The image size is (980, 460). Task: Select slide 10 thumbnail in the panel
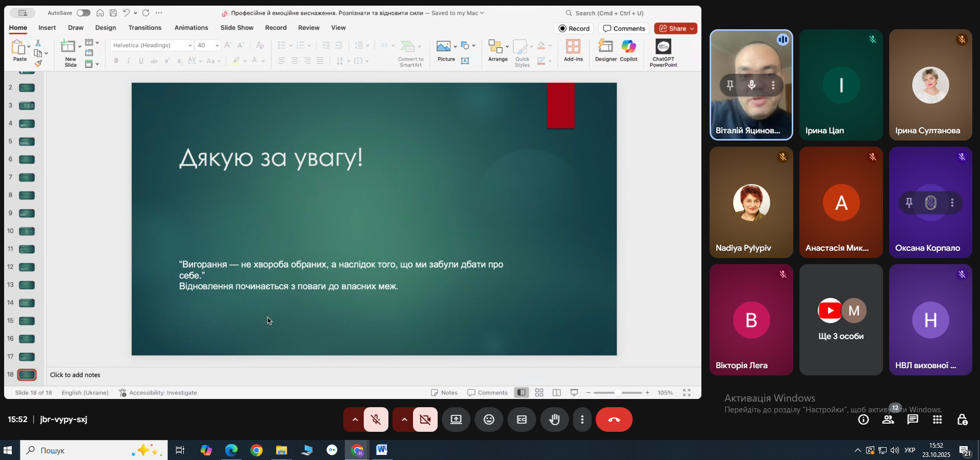27,231
